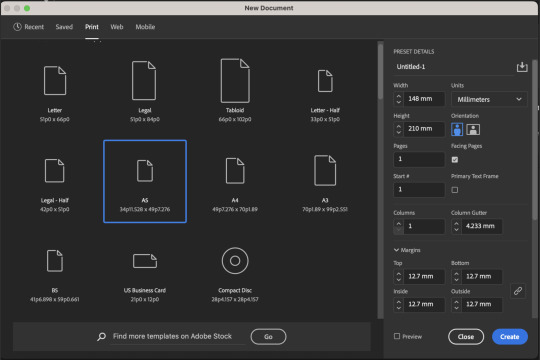Select the Letter preset icon
The height and width of the screenshot is (360, 540).
(55, 81)
